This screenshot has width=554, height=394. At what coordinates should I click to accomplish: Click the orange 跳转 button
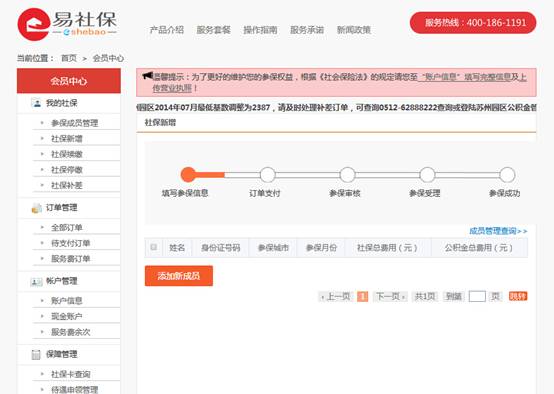pyautogui.click(x=518, y=296)
